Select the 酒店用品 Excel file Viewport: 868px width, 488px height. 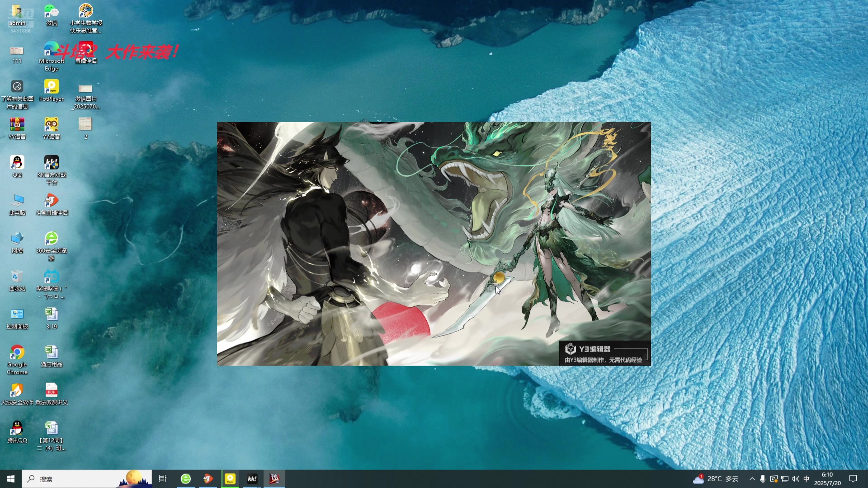click(x=52, y=357)
